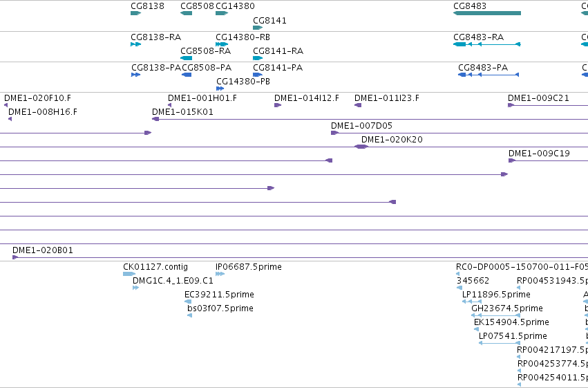This screenshot has height=388, width=588.
Task: Select the CG8138-PA protein glyph
Action: [135, 75]
